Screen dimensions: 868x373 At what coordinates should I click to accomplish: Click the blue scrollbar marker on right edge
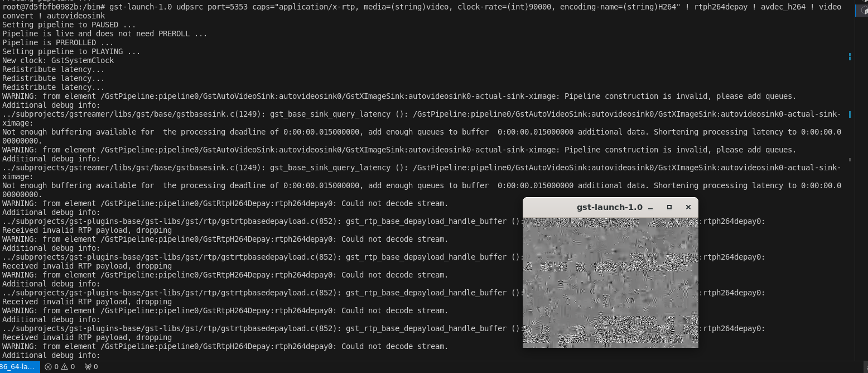pos(850,56)
